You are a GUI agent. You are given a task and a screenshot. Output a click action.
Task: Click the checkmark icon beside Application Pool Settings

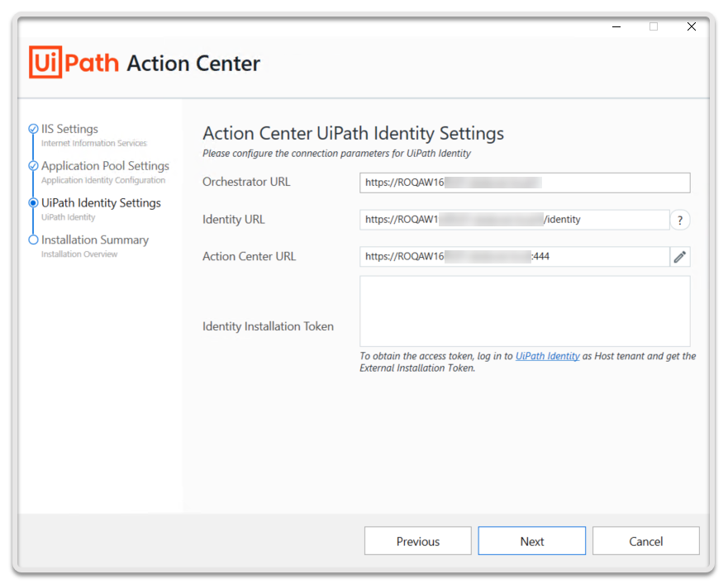[x=33, y=166]
